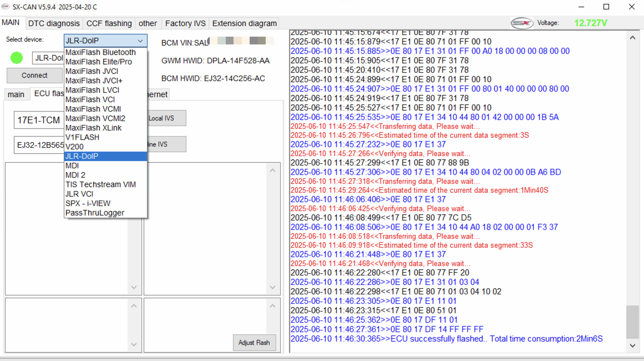This screenshot has width=644, height=361.
Task: Click lower-right text box scroll-up arrow
Action: pos(273,306)
